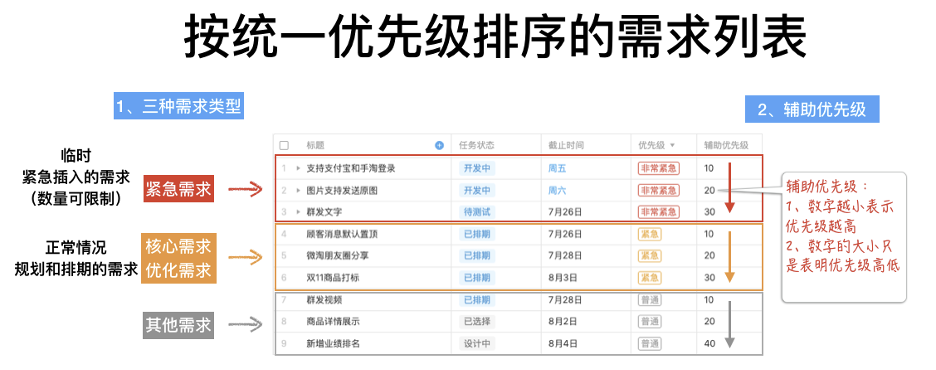Expand the 群发文字 row

(298, 212)
